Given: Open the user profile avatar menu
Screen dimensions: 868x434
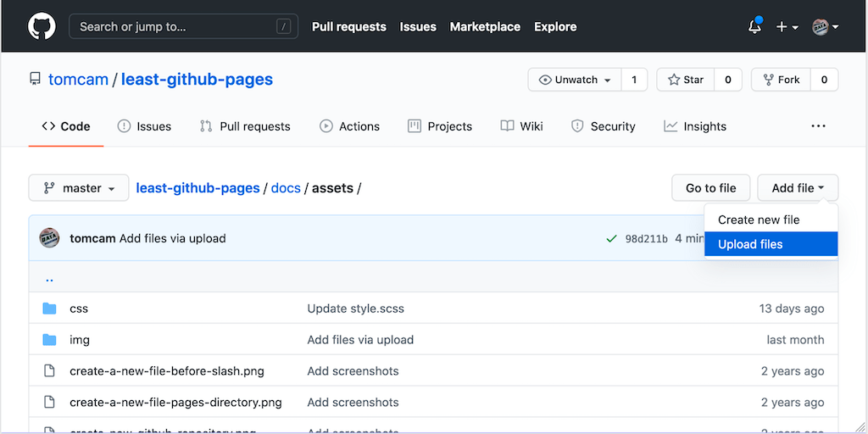Looking at the screenshot, I should pos(825,27).
